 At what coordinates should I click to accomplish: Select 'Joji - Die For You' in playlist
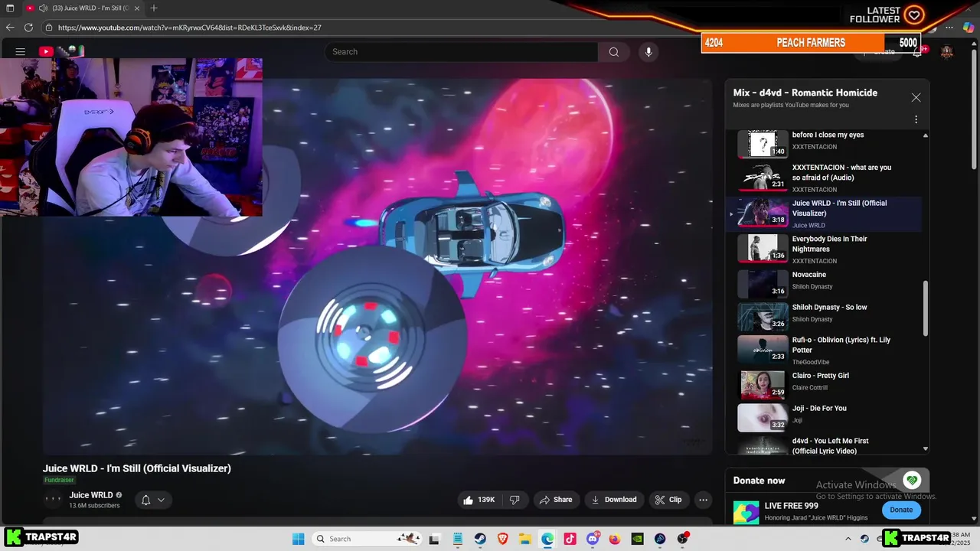(824, 417)
